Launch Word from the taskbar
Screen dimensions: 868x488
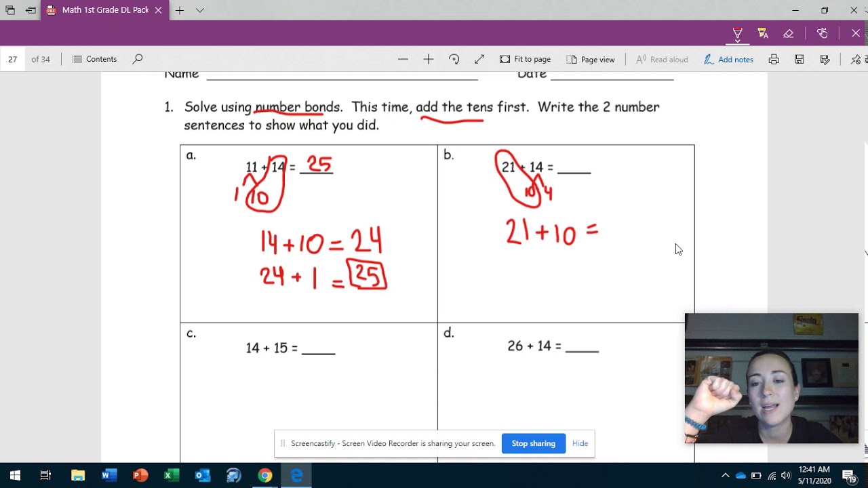[x=109, y=475]
